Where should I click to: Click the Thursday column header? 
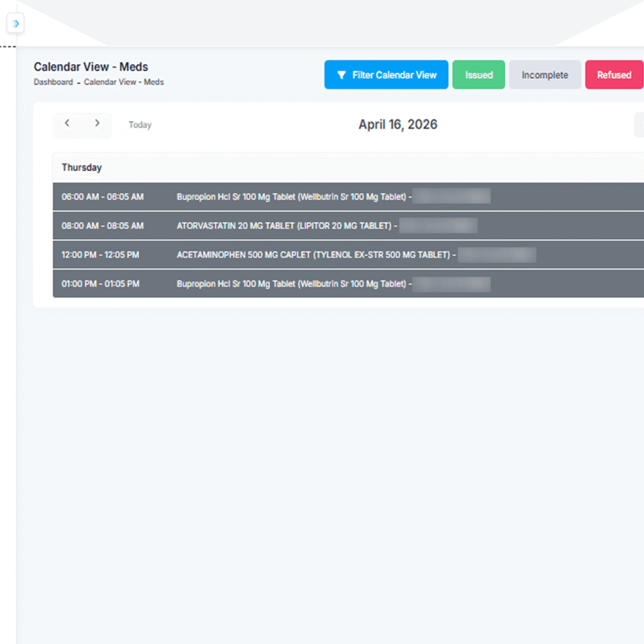(82, 168)
